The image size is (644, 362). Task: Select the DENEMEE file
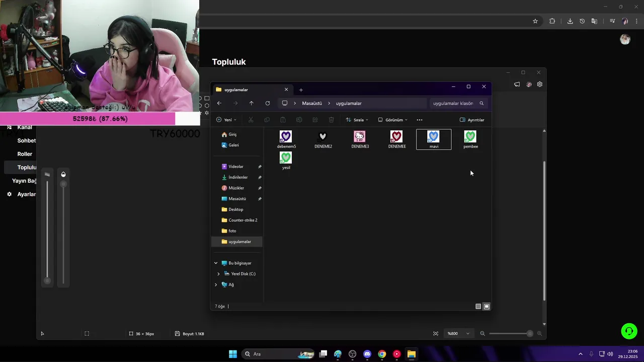coord(397,139)
